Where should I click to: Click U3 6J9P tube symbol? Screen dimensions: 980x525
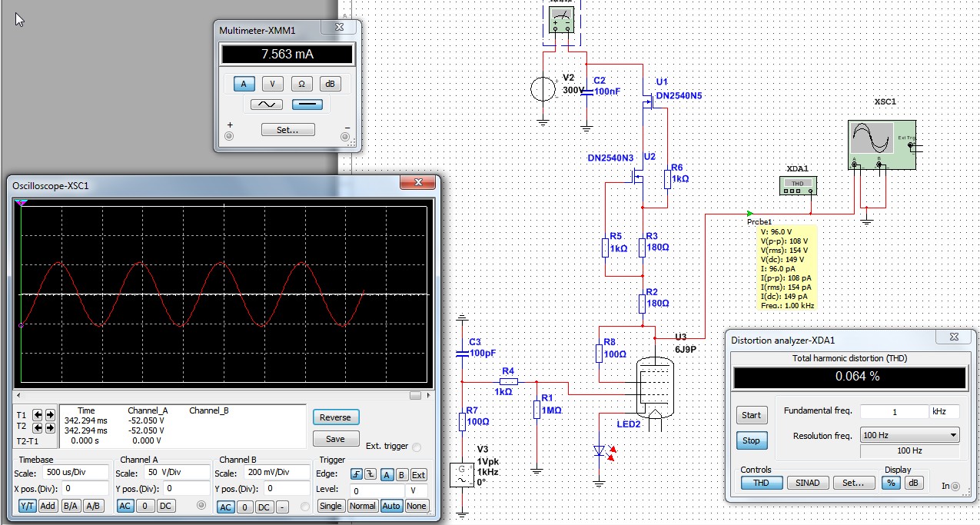(x=653, y=389)
